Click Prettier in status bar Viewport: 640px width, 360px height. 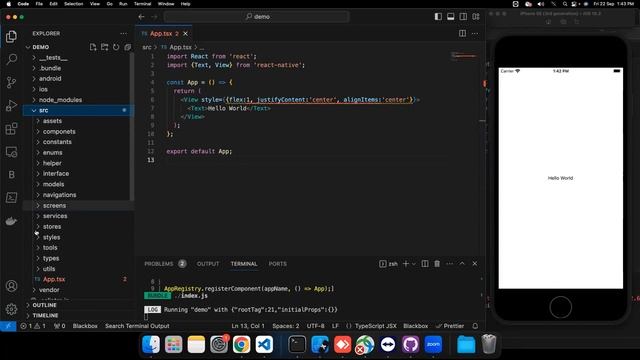[450, 326]
